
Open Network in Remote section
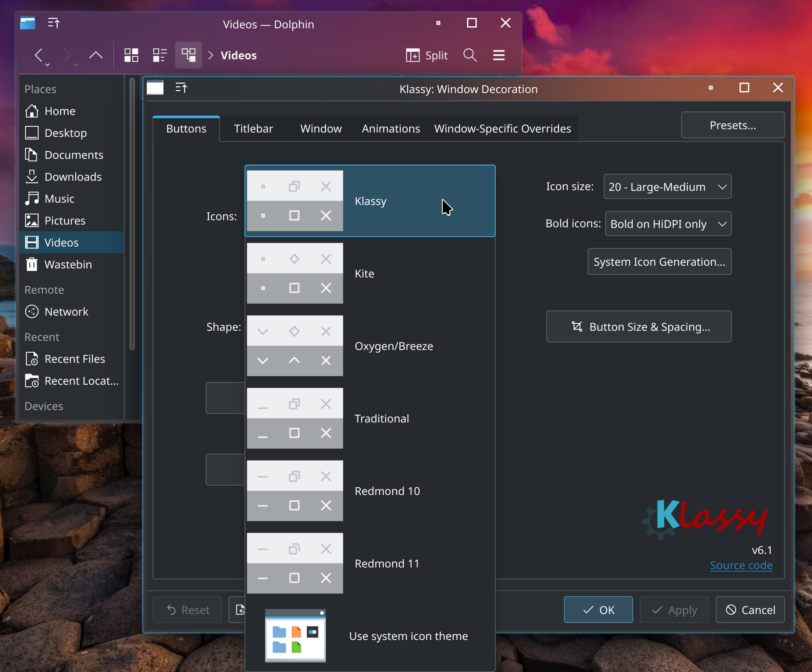coord(71,312)
